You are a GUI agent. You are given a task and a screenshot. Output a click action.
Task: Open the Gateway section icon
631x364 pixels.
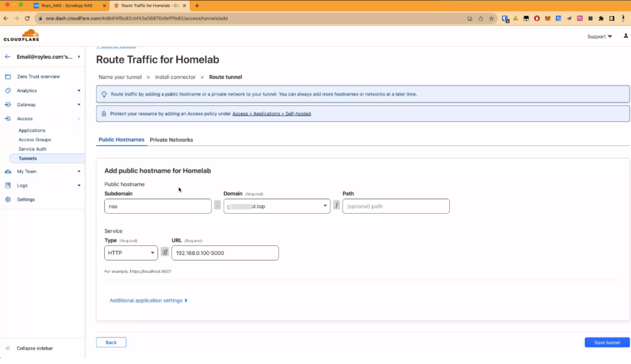coord(7,104)
